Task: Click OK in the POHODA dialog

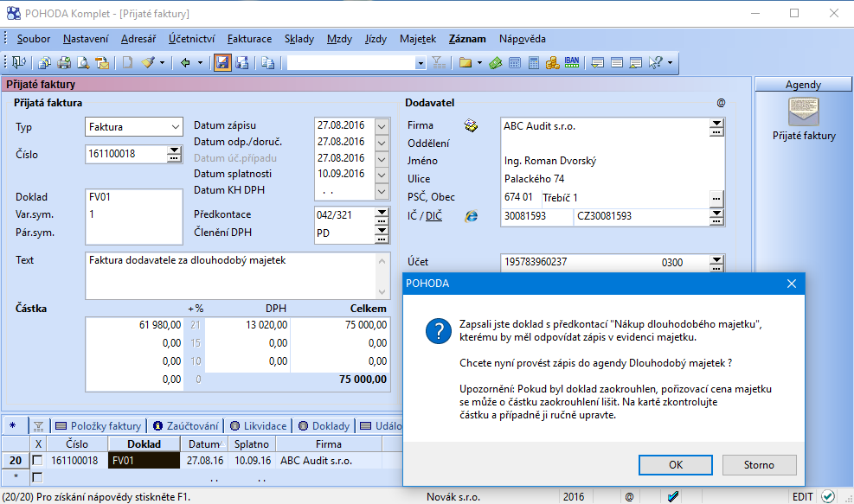Action: pyautogui.click(x=676, y=465)
